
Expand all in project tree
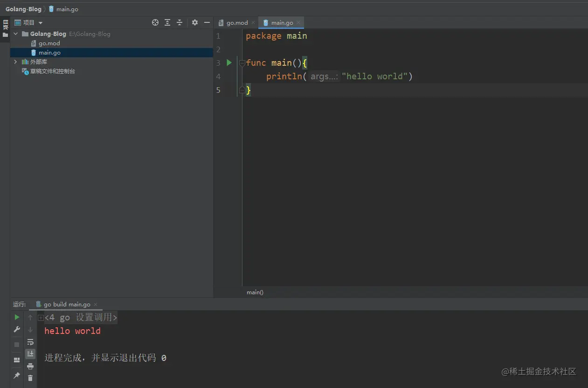[167, 22]
